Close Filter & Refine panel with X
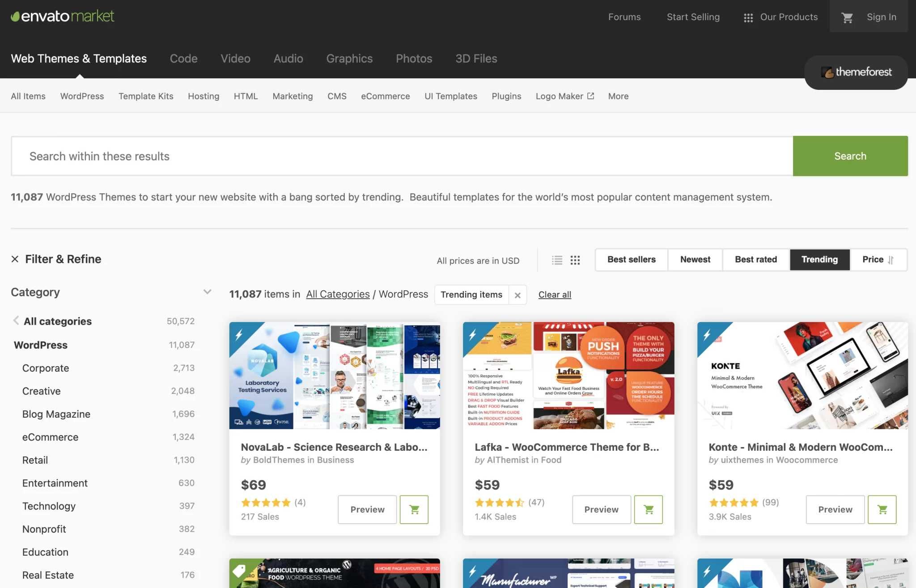This screenshot has width=916, height=588. 15,259
